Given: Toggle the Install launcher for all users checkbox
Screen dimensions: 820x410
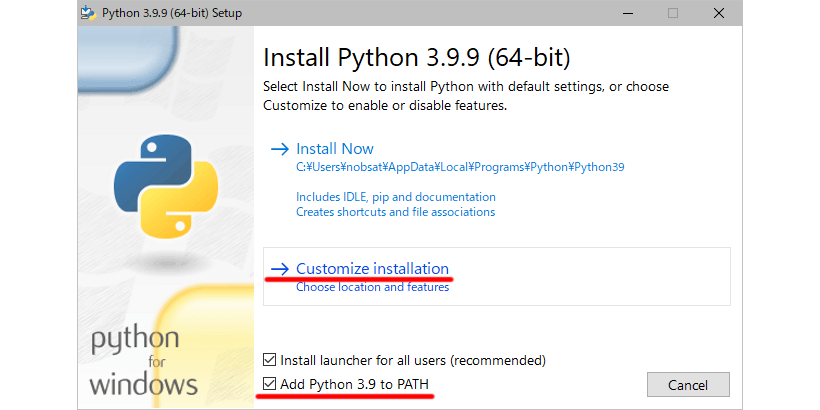Looking at the screenshot, I should [x=269, y=360].
